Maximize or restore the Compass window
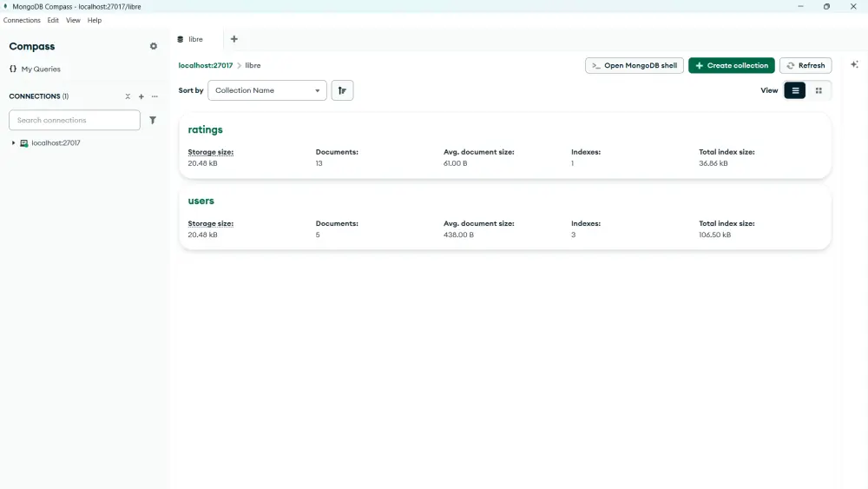The width and height of the screenshot is (868, 489). 826,7
